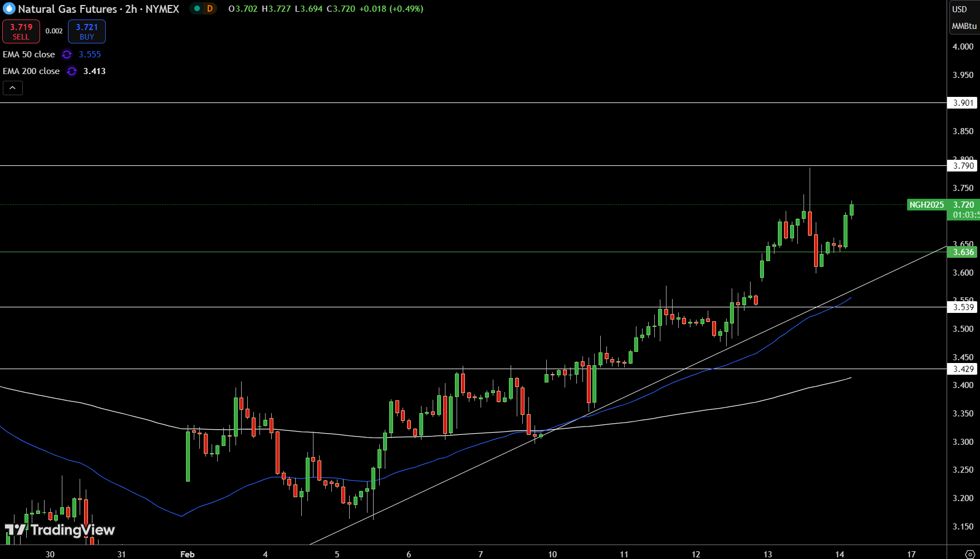Screen dimensions: 980x559
Task: Click the EMA 200 value 3.413
Action: point(95,71)
